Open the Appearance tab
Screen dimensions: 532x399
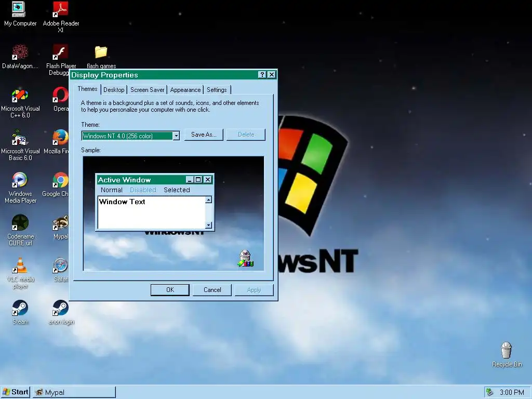[x=185, y=90]
